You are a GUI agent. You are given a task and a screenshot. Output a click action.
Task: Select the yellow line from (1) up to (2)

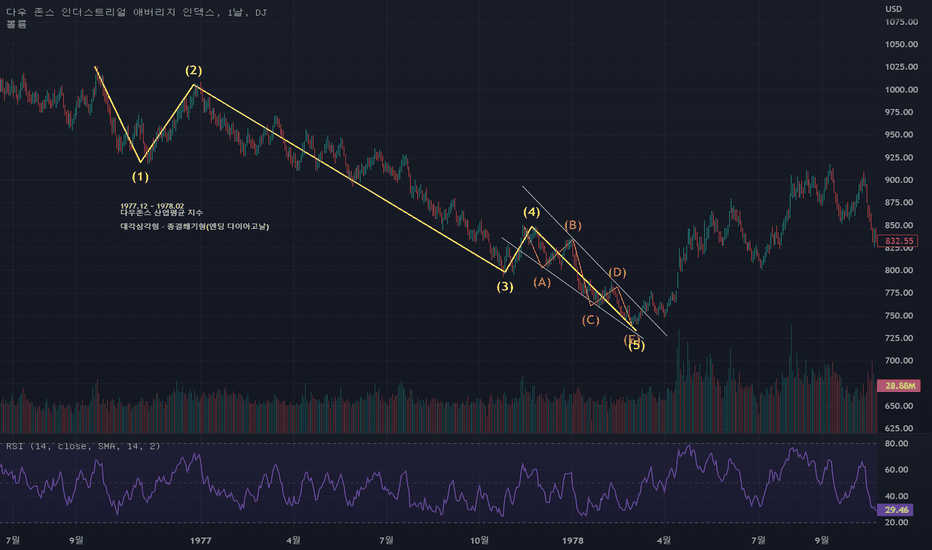tap(167, 124)
